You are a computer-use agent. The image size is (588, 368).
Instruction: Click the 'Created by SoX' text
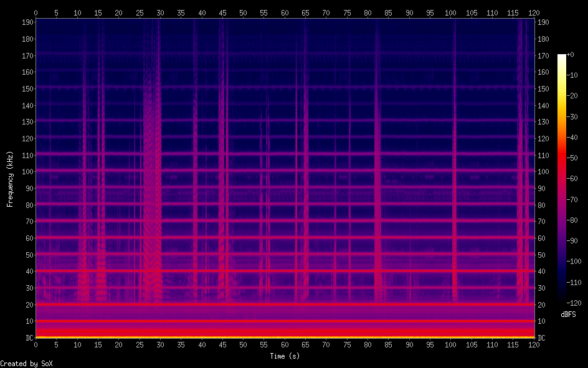(22, 364)
